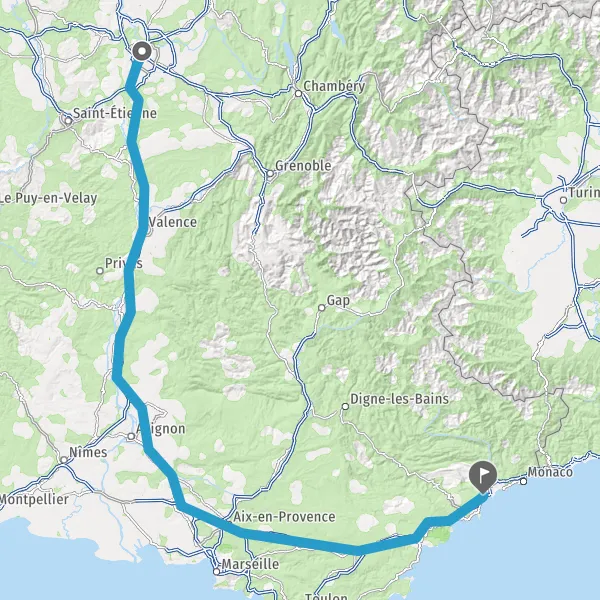Click the lake north of Chambéry

coord(288,54)
